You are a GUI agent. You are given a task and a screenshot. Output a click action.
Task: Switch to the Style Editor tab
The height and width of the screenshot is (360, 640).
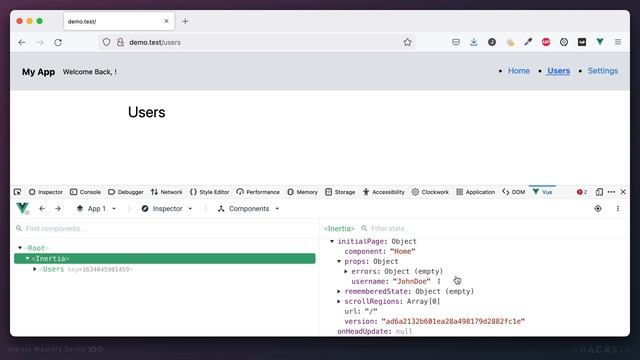click(x=209, y=192)
